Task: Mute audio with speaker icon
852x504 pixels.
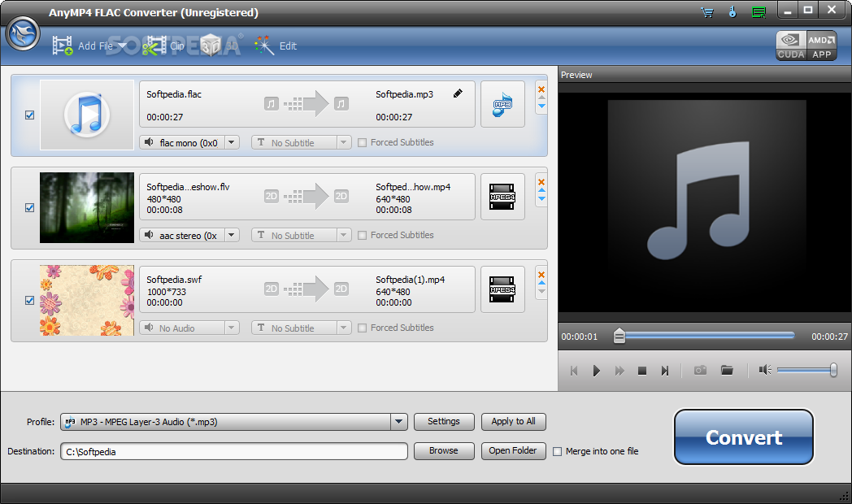Action: click(765, 371)
